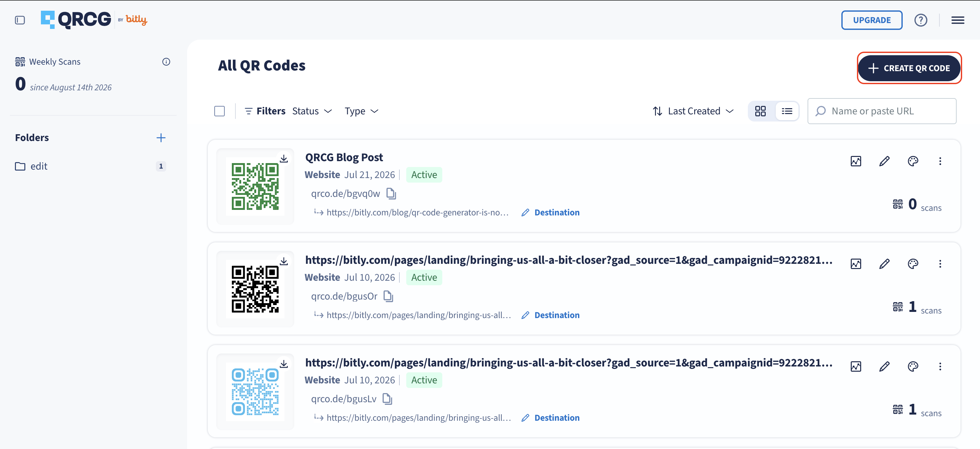The width and height of the screenshot is (980, 449).
Task: Open design palette for qrco.de/bgusLv code
Action: (x=913, y=366)
